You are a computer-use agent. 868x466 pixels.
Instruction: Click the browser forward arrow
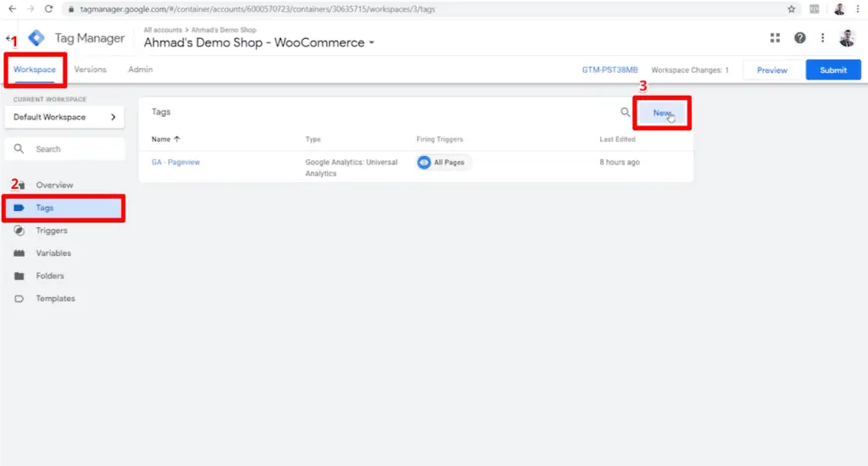[31, 8]
